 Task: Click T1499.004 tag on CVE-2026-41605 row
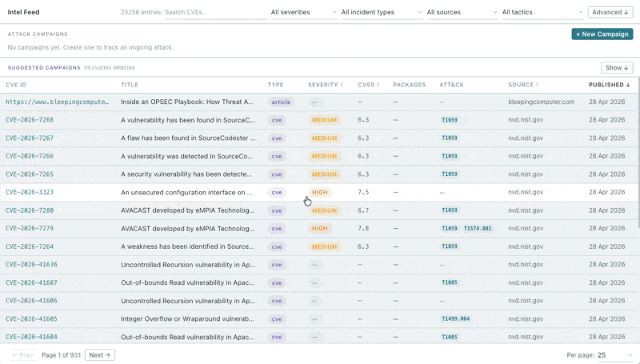tap(455, 319)
